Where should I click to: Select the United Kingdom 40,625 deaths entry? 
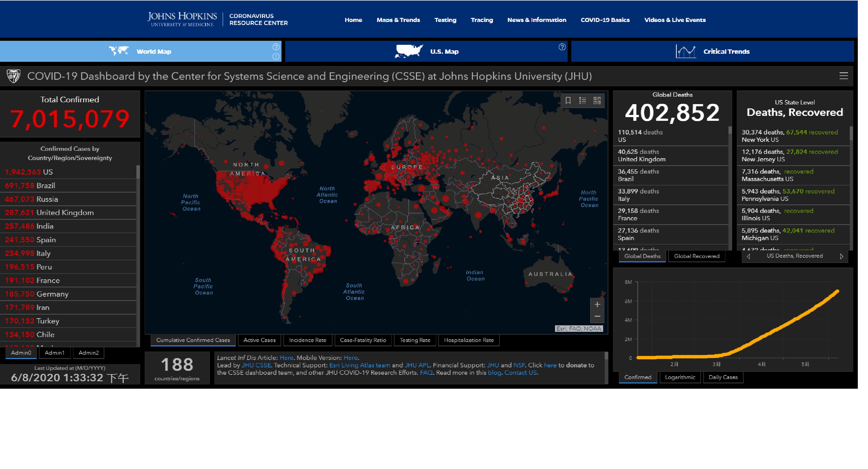[x=671, y=155]
